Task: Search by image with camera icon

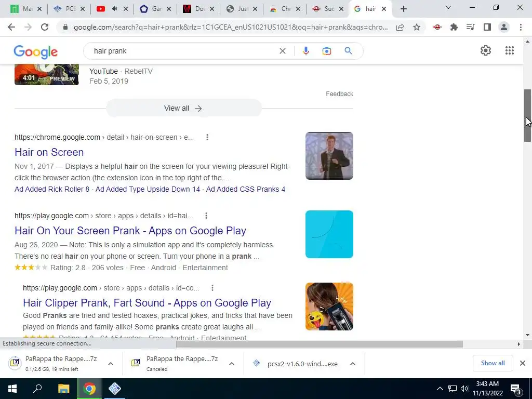Action: pyautogui.click(x=326, y=51)
